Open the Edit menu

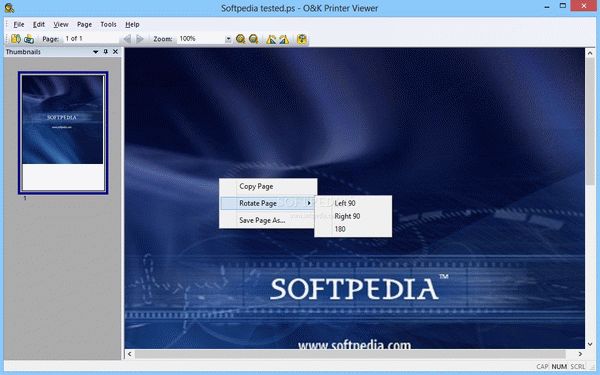39,24
